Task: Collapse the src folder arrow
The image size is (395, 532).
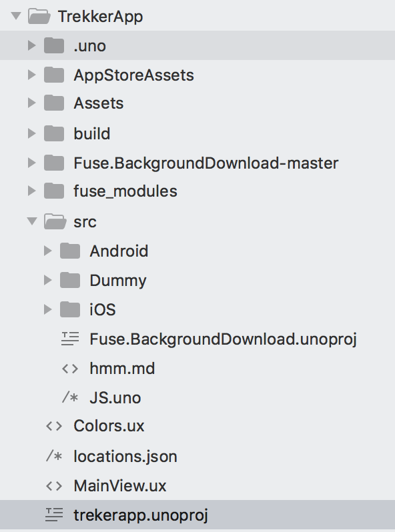Action: tap(32, 221)
